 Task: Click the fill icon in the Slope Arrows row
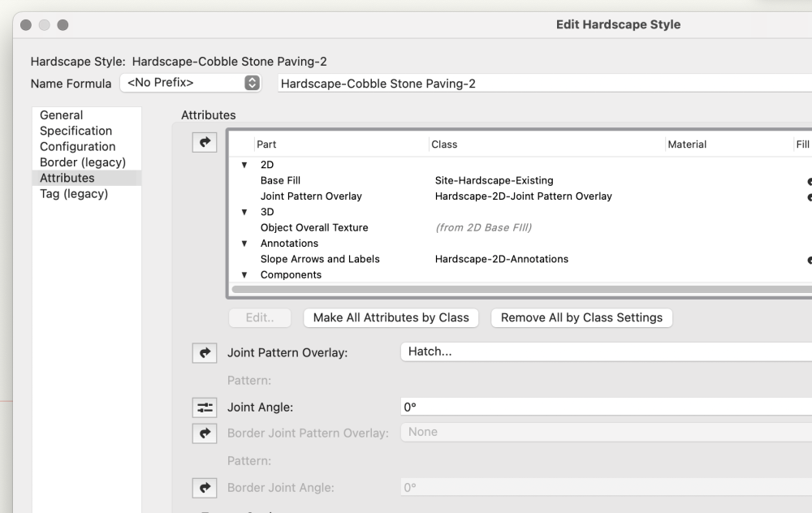[808, 260]
